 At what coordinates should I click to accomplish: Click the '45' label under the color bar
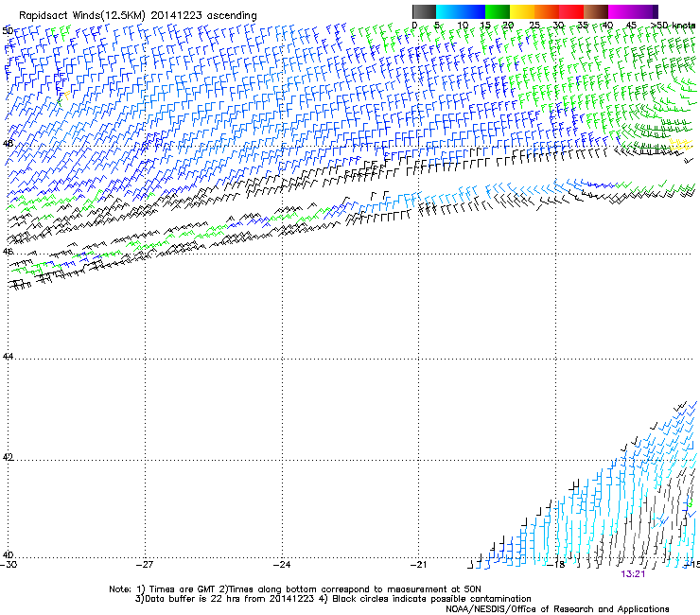coord(631,25)
